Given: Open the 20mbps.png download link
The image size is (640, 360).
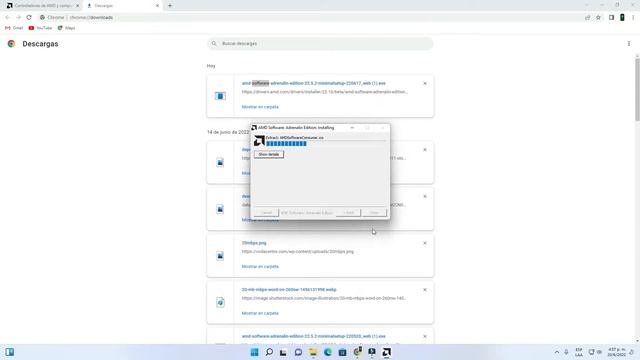Looking at the screenshot, I should (254, 243).
